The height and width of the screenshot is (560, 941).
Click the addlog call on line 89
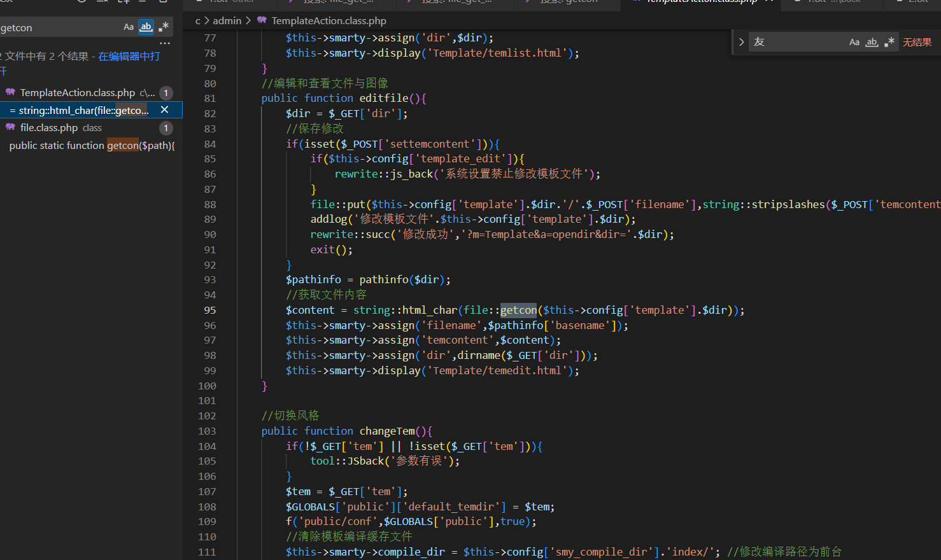[x=329, y=219]
